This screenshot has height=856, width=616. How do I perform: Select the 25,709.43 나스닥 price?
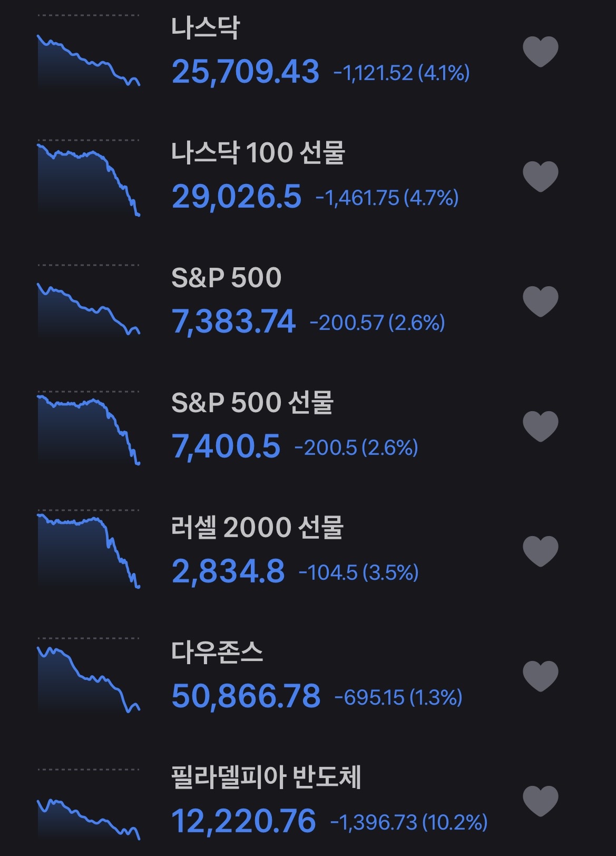[x=246, y=72]
